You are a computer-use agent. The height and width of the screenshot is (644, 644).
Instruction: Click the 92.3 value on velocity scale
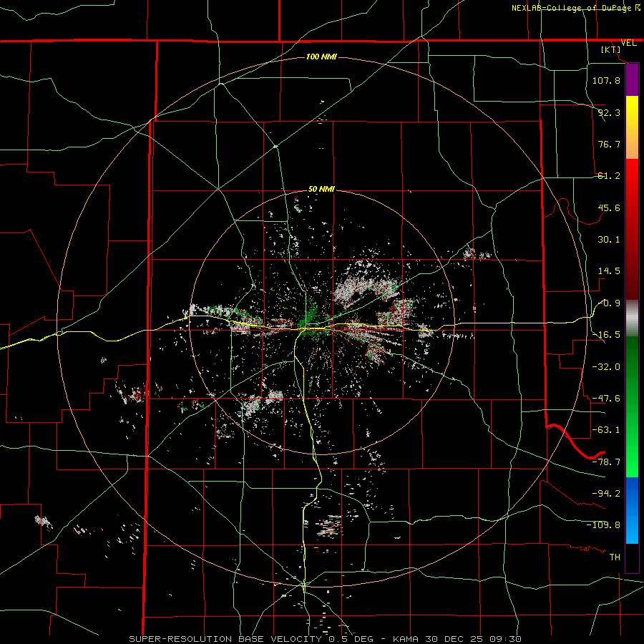pyautogui.click(x=609, y=112)
